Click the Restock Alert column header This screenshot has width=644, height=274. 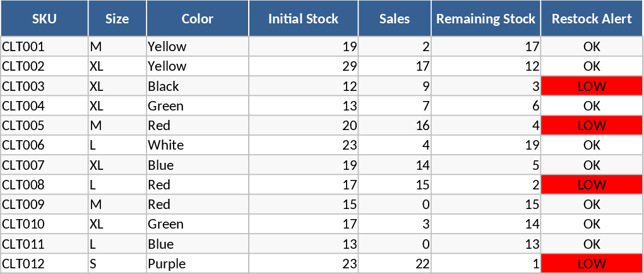[592, 19]
